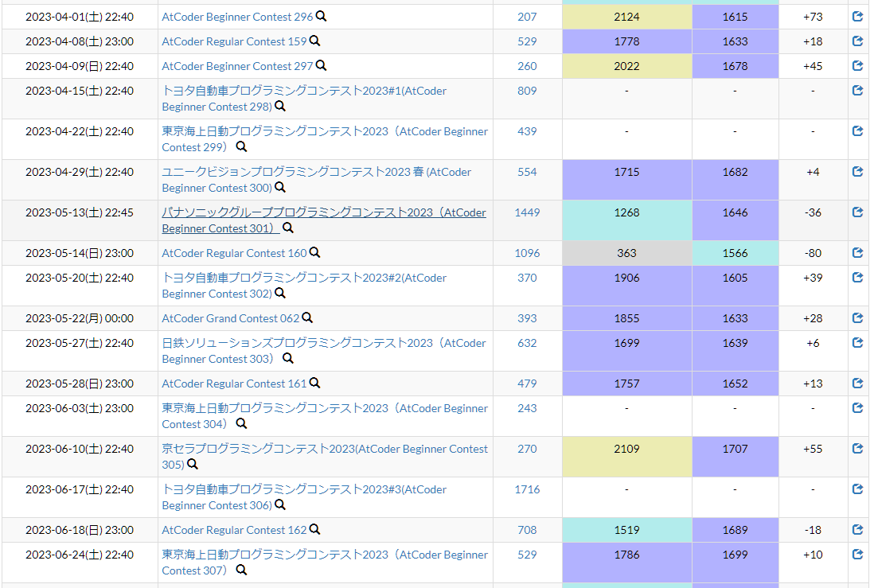
Task: Select performance value 363 cell
Action: pyautogui.click(x=627, y=253)
